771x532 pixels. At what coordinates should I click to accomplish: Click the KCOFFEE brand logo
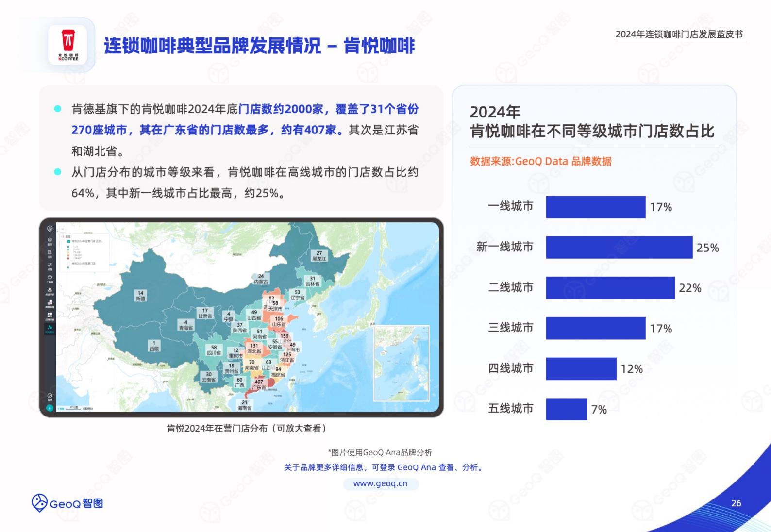click(68, 45)
